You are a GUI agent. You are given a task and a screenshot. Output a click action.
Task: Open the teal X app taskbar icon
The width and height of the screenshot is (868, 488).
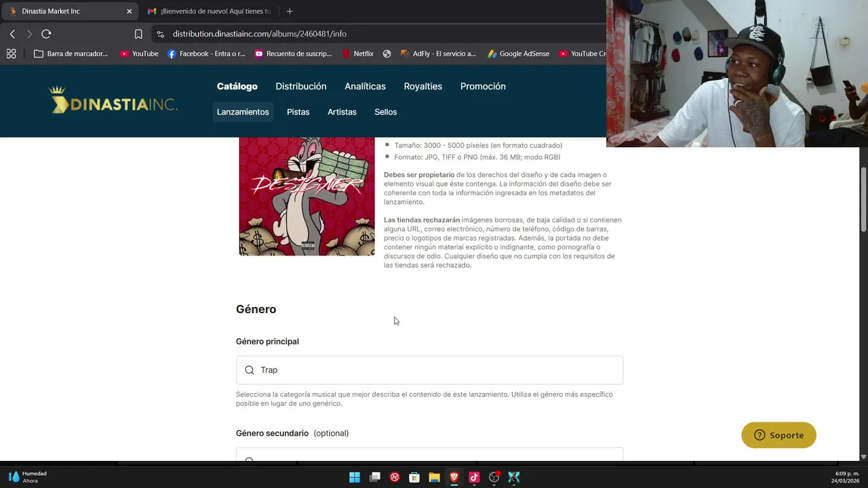514,477
